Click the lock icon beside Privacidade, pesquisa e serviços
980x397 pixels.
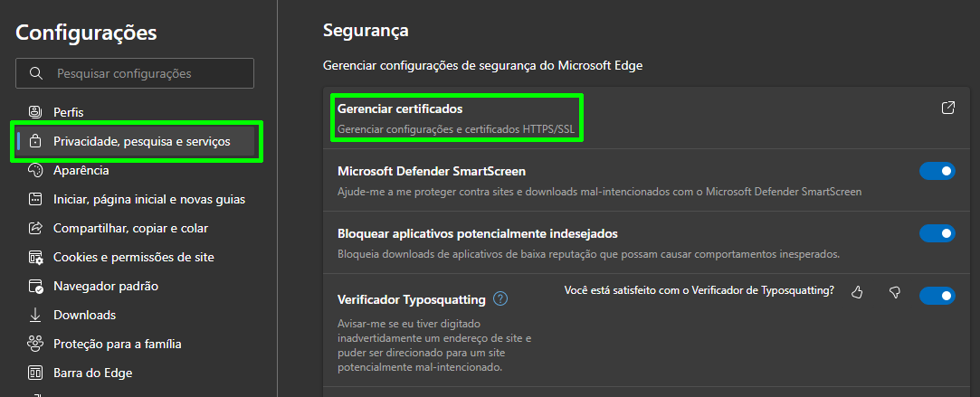[35, 142]
